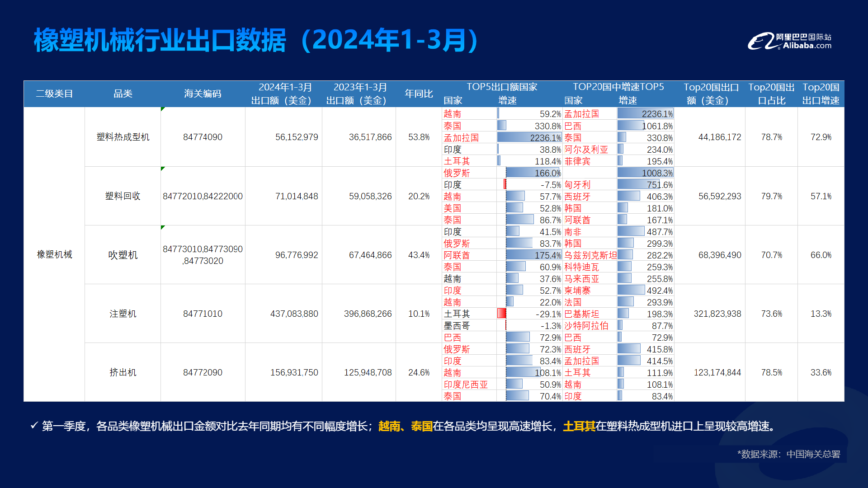Click customs code 84772010,84222000
Screen dimensions: 868x488
(203, 196)
